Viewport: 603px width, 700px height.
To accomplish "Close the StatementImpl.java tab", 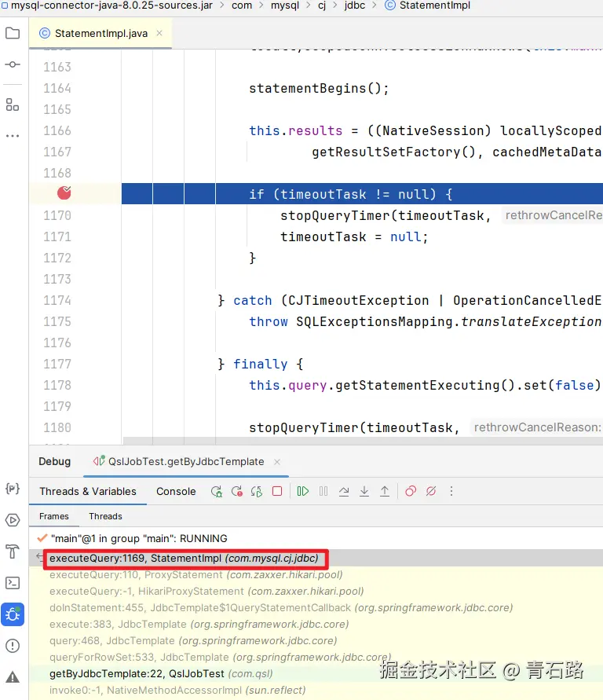I will point(159,33).
